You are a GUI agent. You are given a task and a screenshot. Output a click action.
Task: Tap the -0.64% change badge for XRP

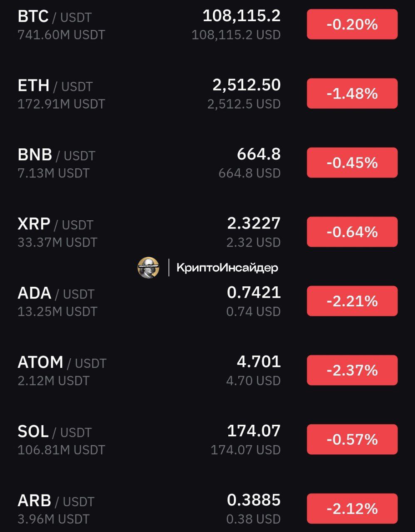click(352, 232)
